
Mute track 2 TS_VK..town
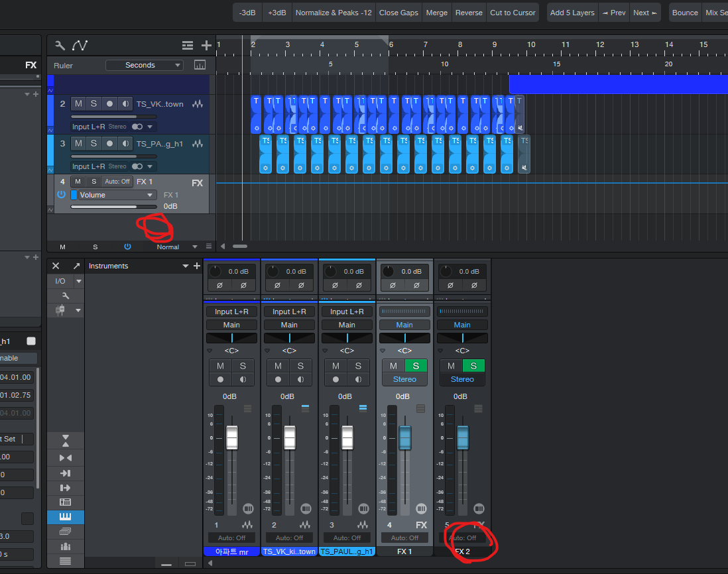(78, 104)
